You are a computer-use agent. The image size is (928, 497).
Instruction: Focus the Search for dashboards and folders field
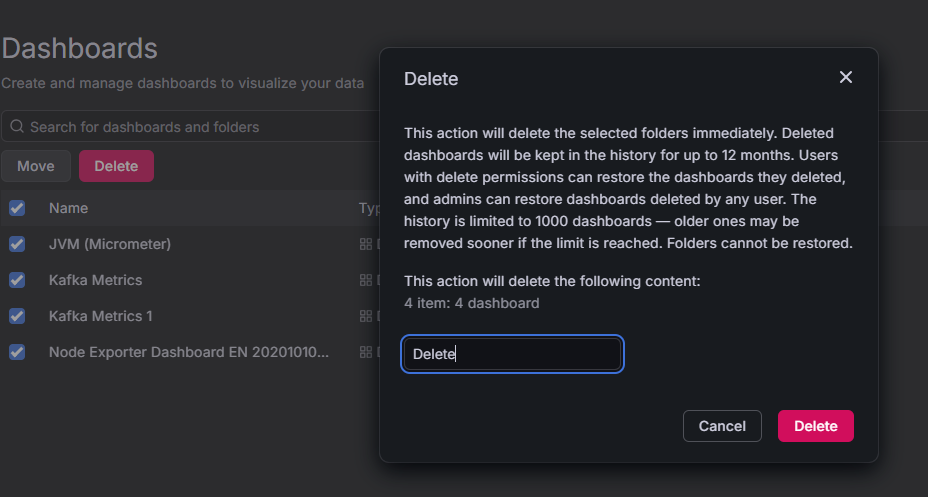tap(189, 127)
